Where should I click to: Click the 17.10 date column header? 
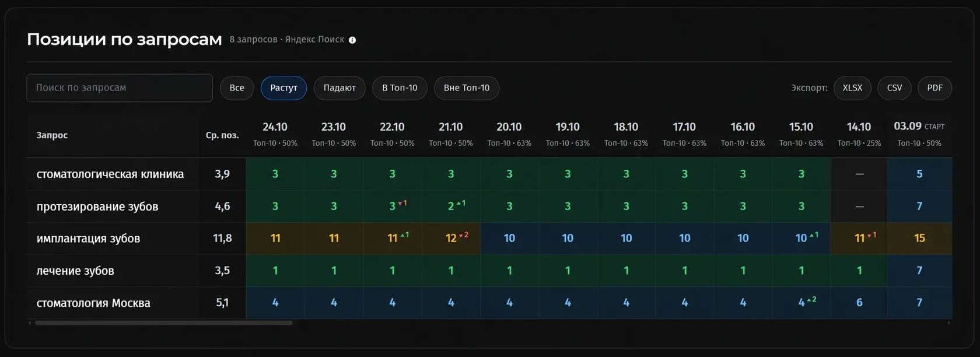point(684,134)
